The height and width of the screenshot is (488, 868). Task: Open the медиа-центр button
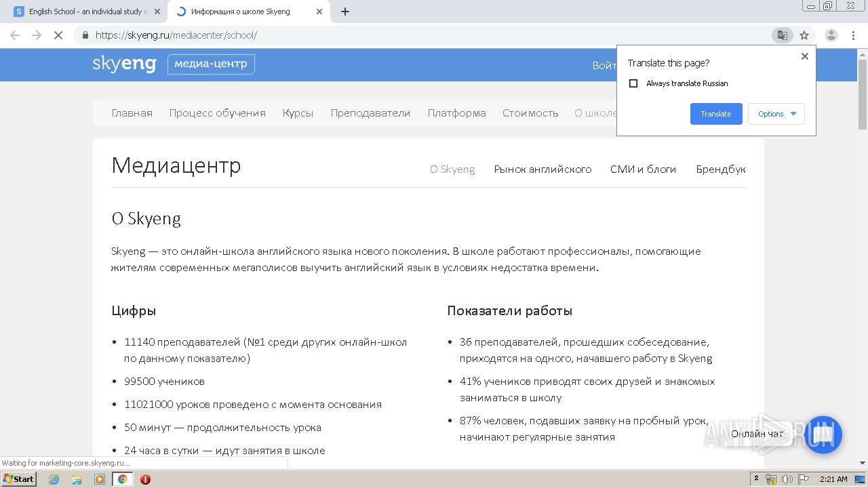[x=211, y=64]
